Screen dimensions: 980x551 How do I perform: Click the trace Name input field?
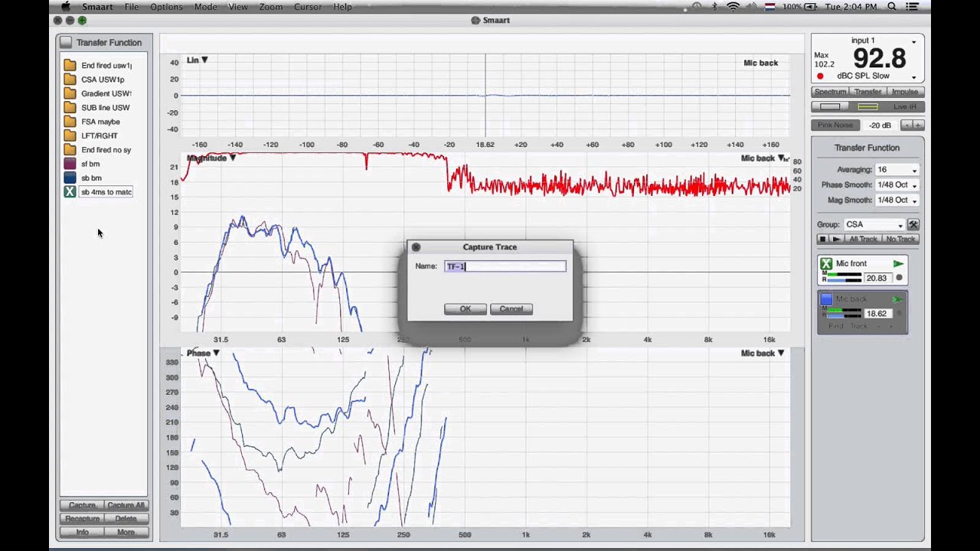point(505,266)
